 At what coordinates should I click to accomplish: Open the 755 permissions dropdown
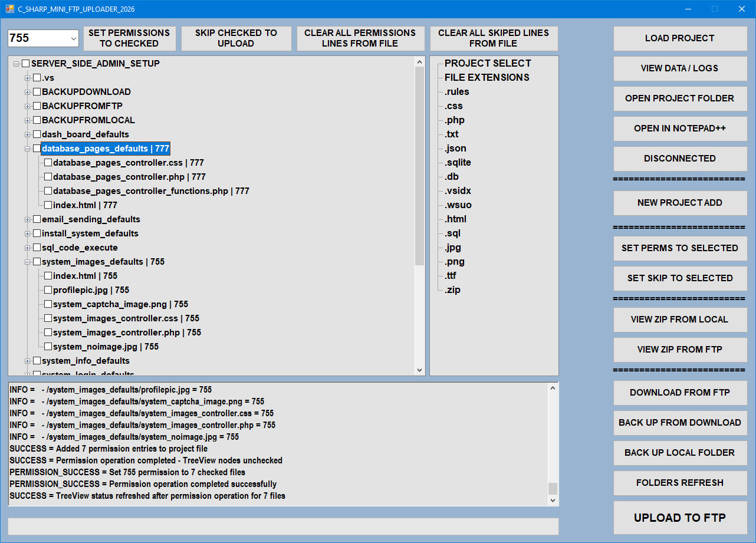coord(73,38)
